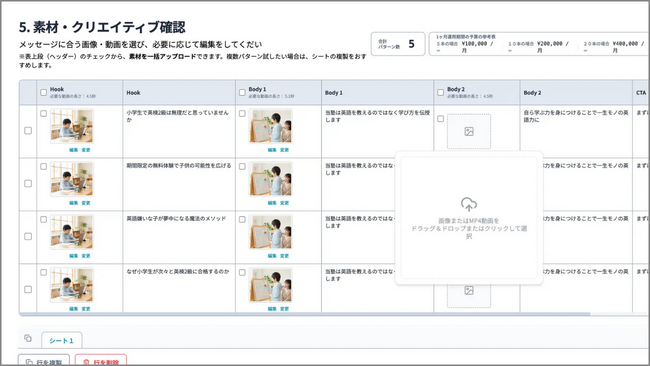Screen dimensions: 650x366
Task: Click the first row's Body 1 text 当塾は英語を教えるのではなく
Action: tap(377, 116)
